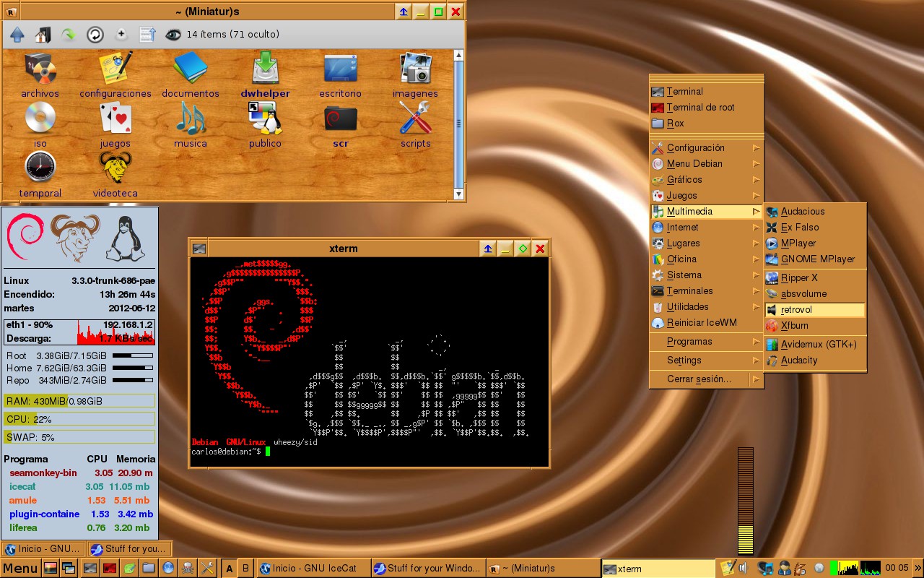
Task: Open the musica folder
Action: 191,125
